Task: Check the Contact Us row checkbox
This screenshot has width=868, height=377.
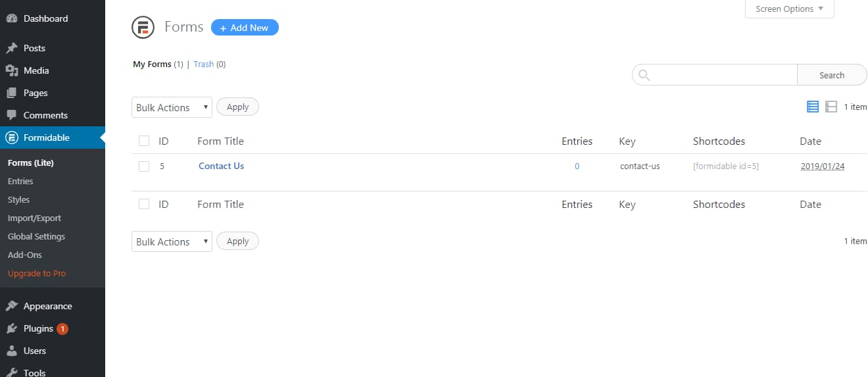Action: tap(144, 166)
